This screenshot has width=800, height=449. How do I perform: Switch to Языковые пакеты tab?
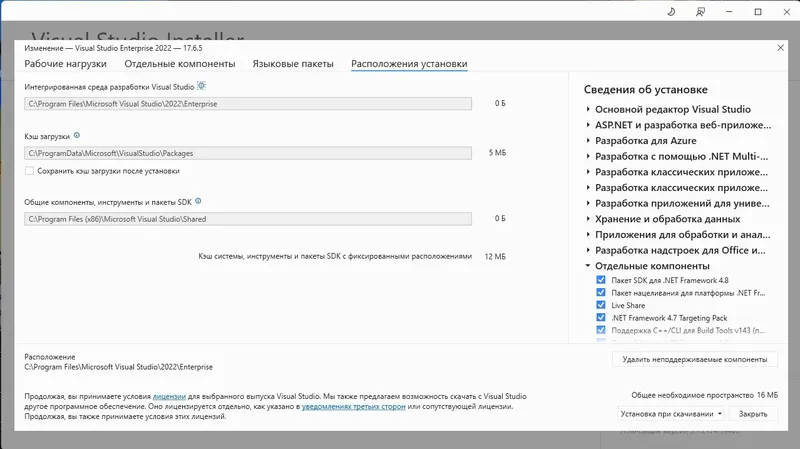[x=293, y=64]
